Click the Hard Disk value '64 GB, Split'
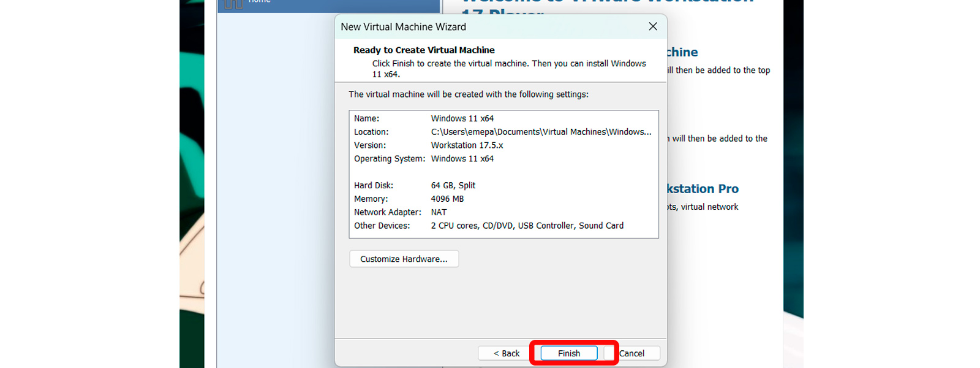 point(453,185)
